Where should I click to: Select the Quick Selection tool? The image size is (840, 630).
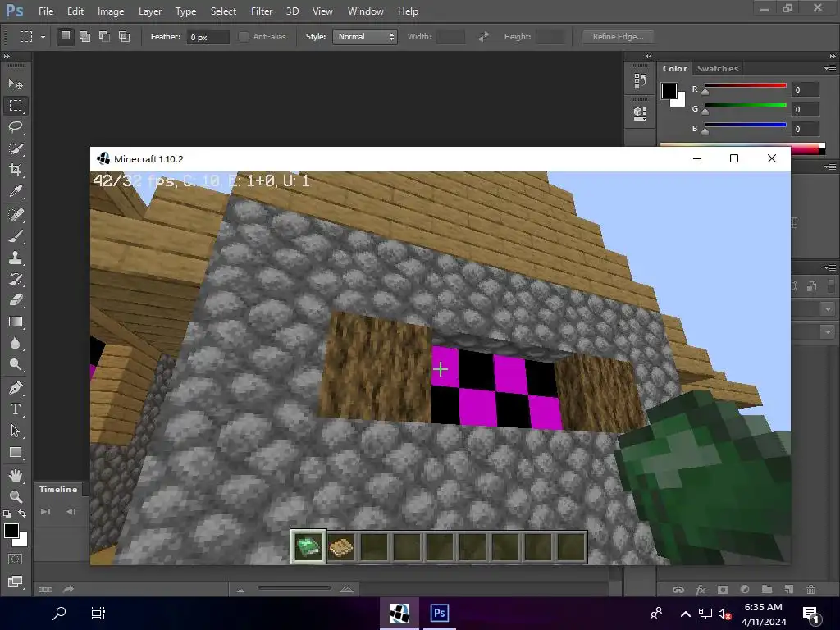(x=16, y=148)
